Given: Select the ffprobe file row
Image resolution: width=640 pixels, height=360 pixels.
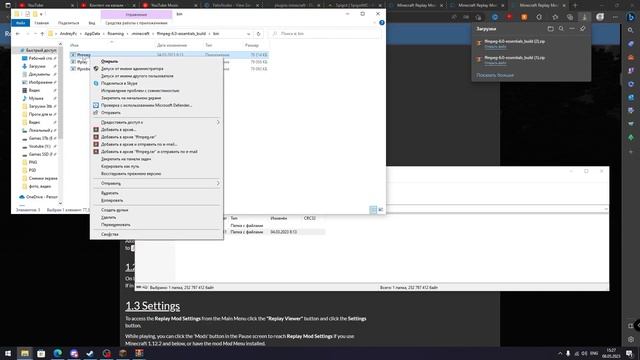Looking at the screenshot, I should 80,69.
